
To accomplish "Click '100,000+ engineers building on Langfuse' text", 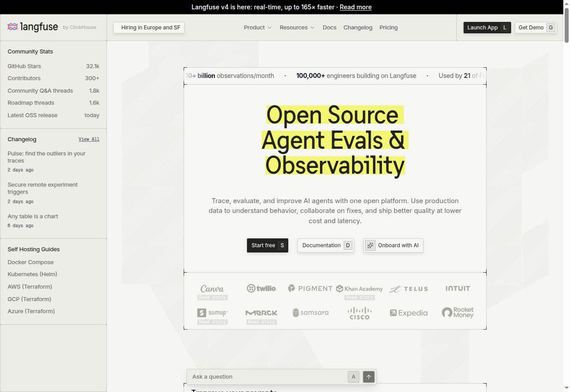I will pos(356,76).
